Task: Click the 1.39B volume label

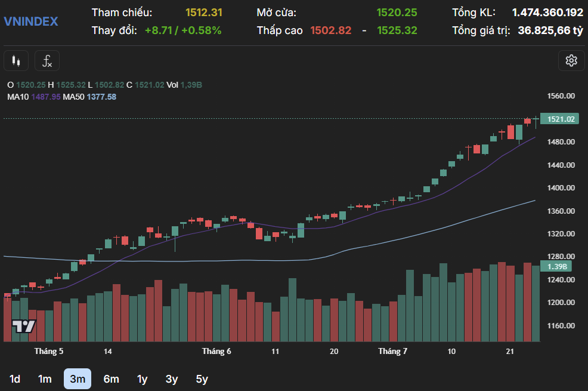Action: pyautogui.click(x=556, y=266)
